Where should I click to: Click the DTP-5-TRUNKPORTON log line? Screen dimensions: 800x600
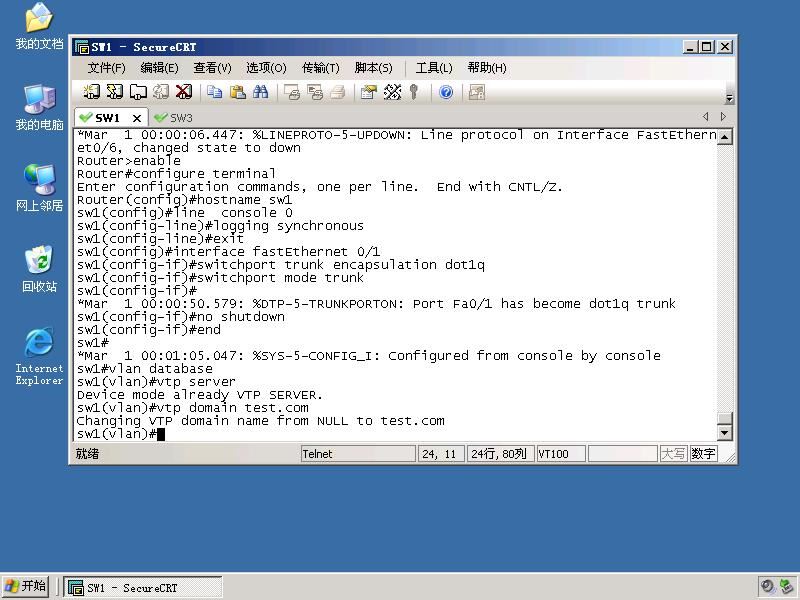pos(376,304)
